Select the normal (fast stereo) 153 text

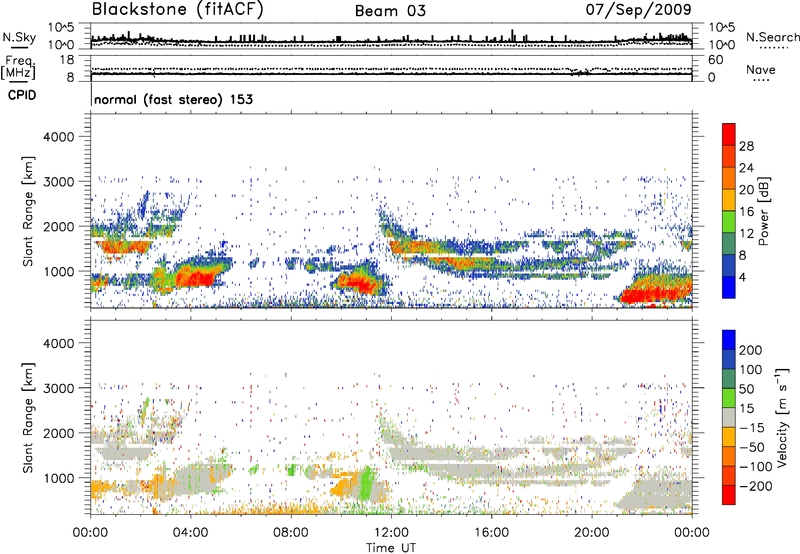[x=173, y=99]
